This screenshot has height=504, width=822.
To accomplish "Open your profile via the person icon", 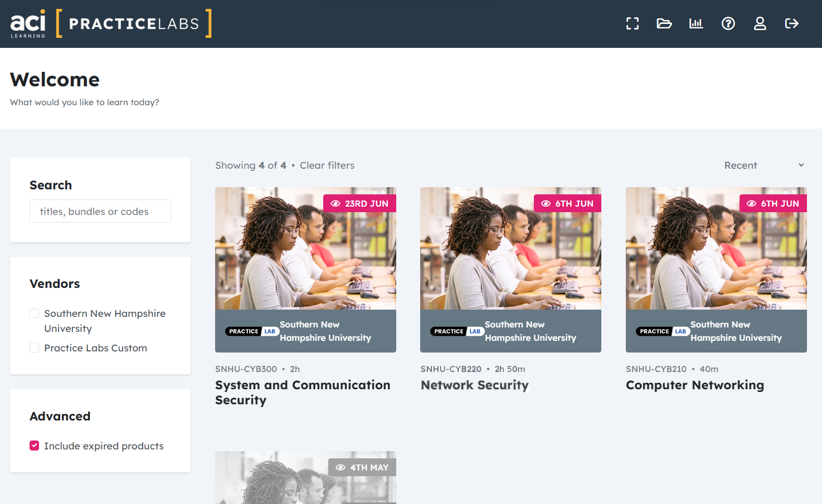I will point(760,23).
